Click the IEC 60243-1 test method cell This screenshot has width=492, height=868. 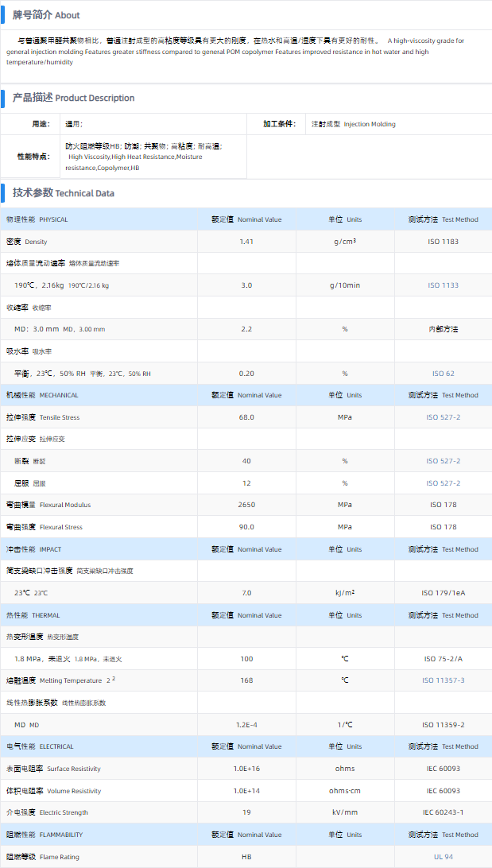click(443, 812)
